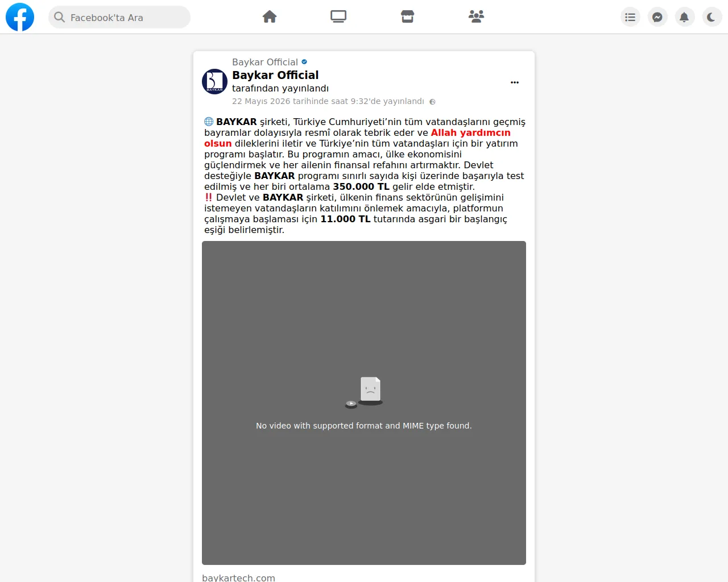
Task: Click the globe emoji starting the post
Action: pos(209,122)
